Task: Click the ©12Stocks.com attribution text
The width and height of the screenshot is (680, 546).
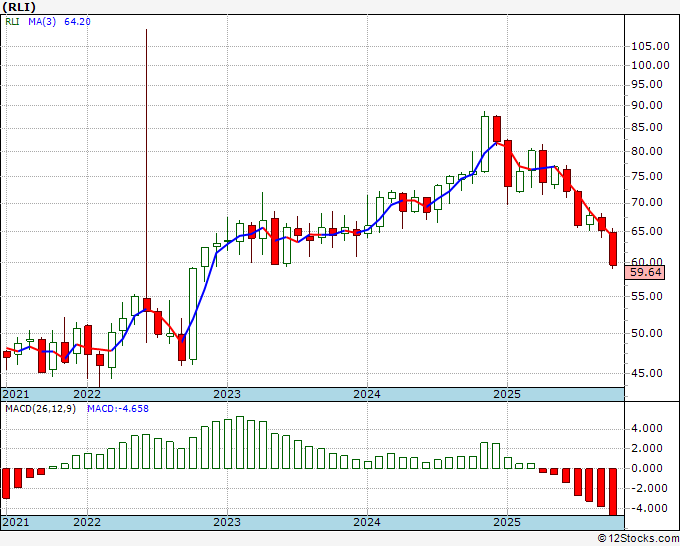Action: coord(639,539)
